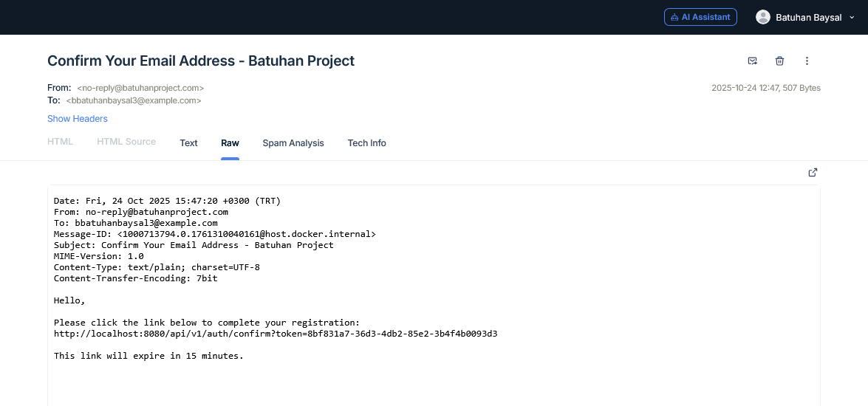Click the raw From: no-reply line in source
This screenshot has width=868, height=406.
point(141,212)
